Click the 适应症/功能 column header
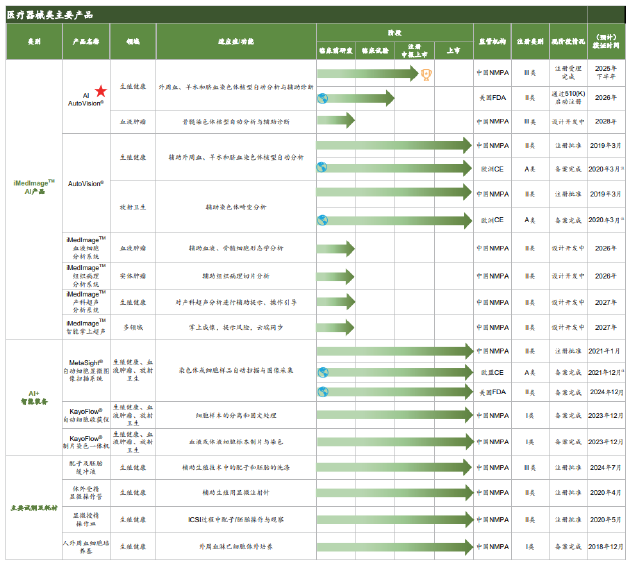 coord(236,41)
